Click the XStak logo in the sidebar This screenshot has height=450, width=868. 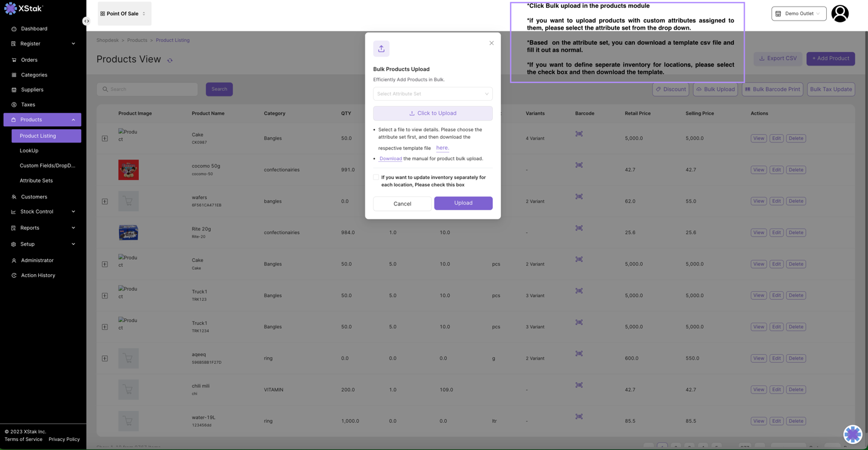tap(24, 8)
